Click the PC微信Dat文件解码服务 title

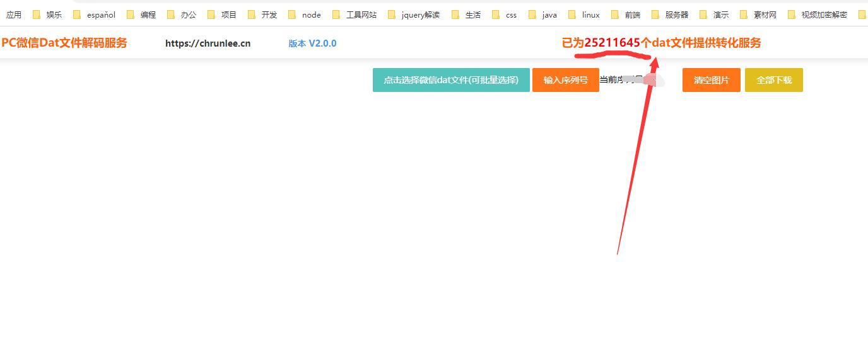pos(64,43)
